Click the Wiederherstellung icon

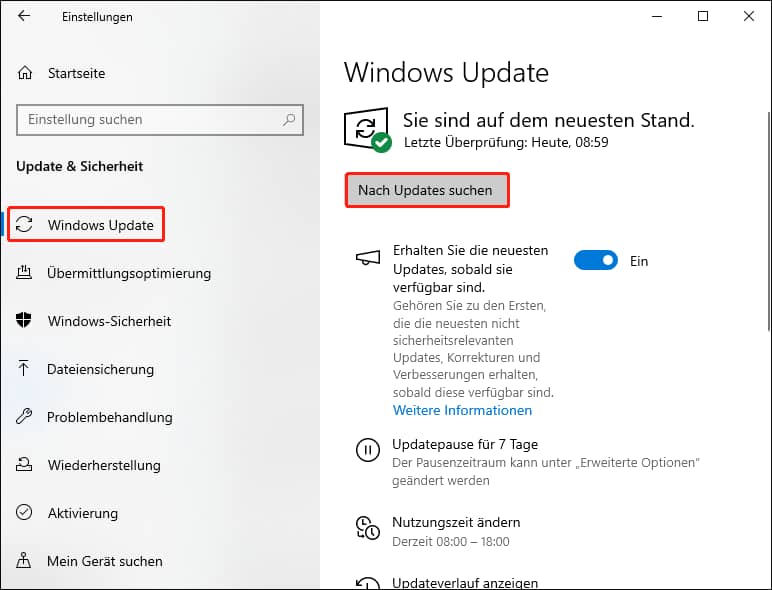[x=24, y=464]
